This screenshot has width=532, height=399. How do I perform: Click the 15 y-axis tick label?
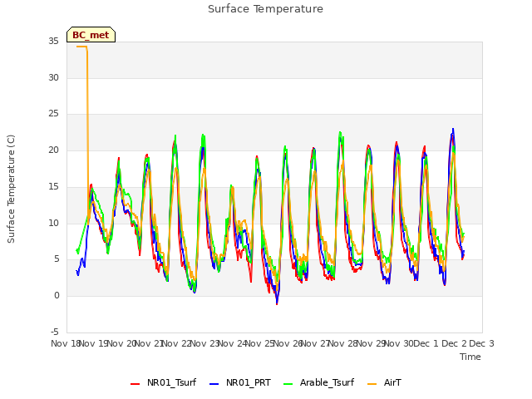click(53, 186)
